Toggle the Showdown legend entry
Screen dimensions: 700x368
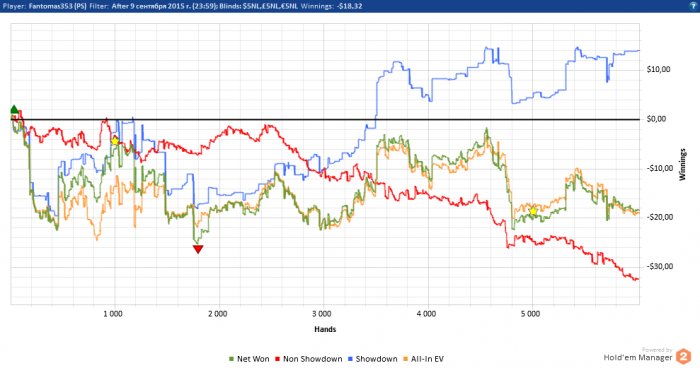pyautogui.click(x=372, y=359)
